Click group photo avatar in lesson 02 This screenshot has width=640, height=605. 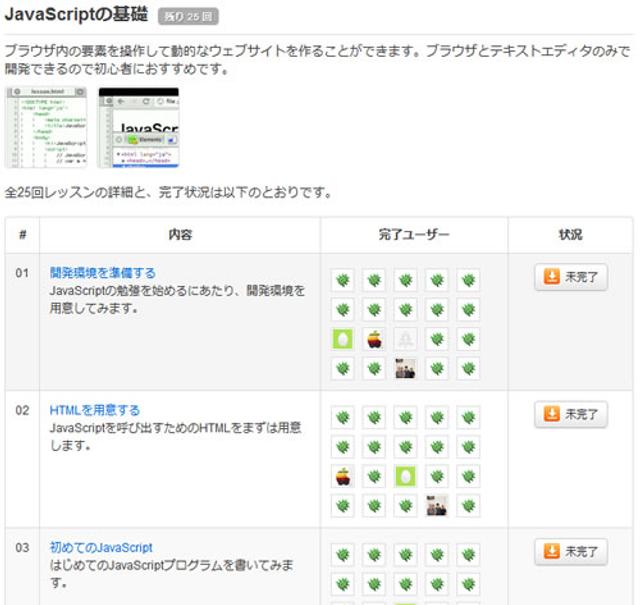[x=437, y=505]
